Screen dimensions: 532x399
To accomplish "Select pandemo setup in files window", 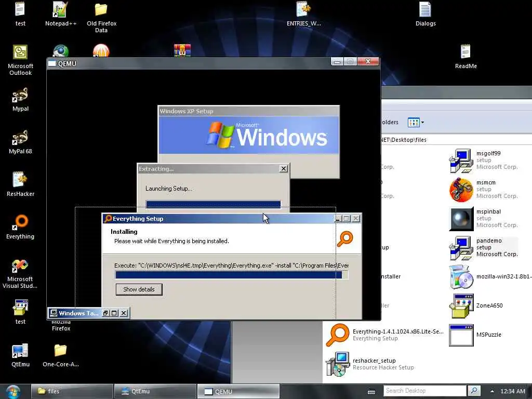I will point(484,248).
